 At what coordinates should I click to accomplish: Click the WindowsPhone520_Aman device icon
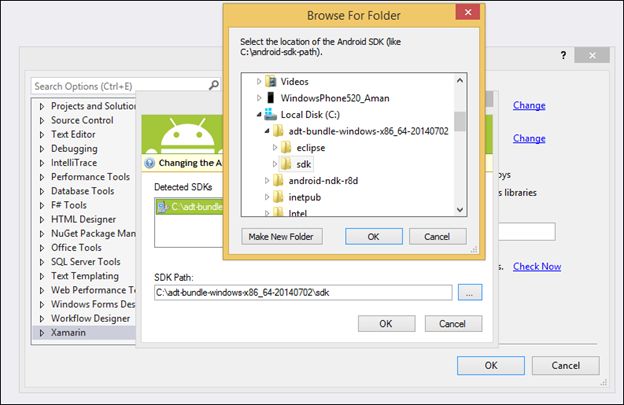tap(271, 98)
